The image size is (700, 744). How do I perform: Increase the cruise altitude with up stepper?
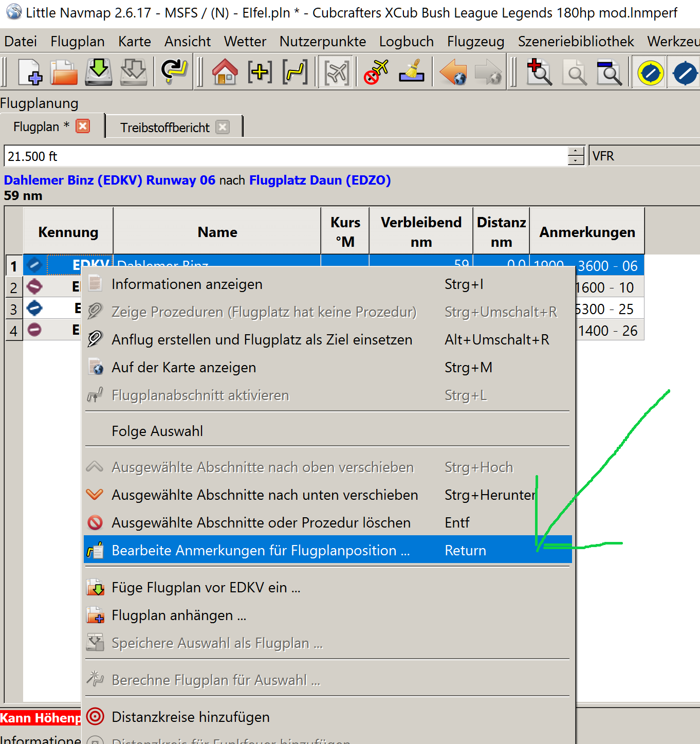click(x=576, y=151)
